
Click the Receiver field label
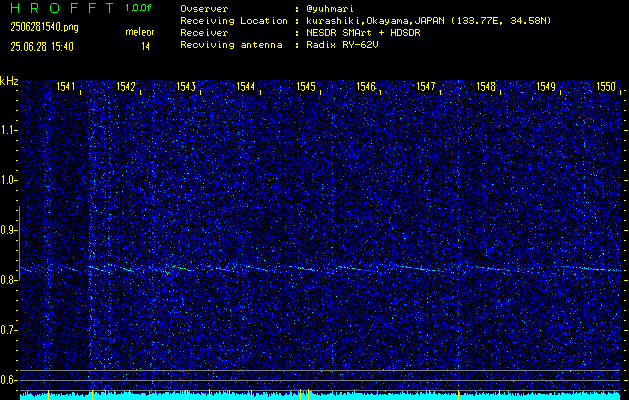point(204,33)
